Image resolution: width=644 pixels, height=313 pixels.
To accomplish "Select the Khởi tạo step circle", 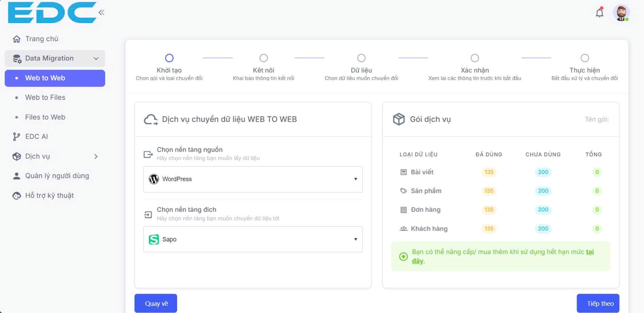I will pos(169,58).
